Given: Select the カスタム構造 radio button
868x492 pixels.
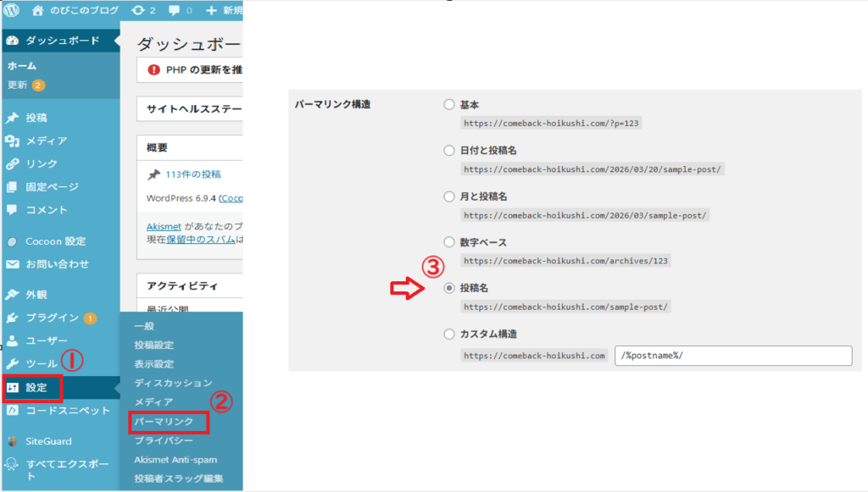Looking at the screenshot, I should coord(449,334).
